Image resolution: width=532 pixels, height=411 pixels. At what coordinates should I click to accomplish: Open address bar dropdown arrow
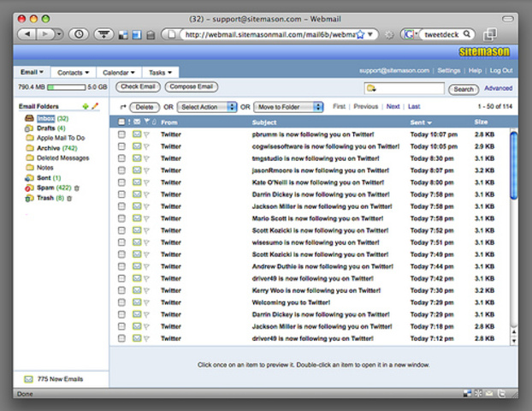(370, 34)
